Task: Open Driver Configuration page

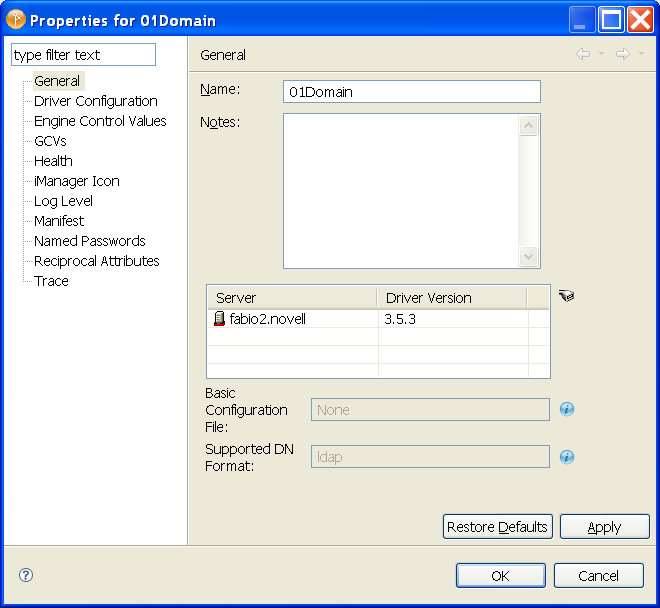Action: point(96,101)
